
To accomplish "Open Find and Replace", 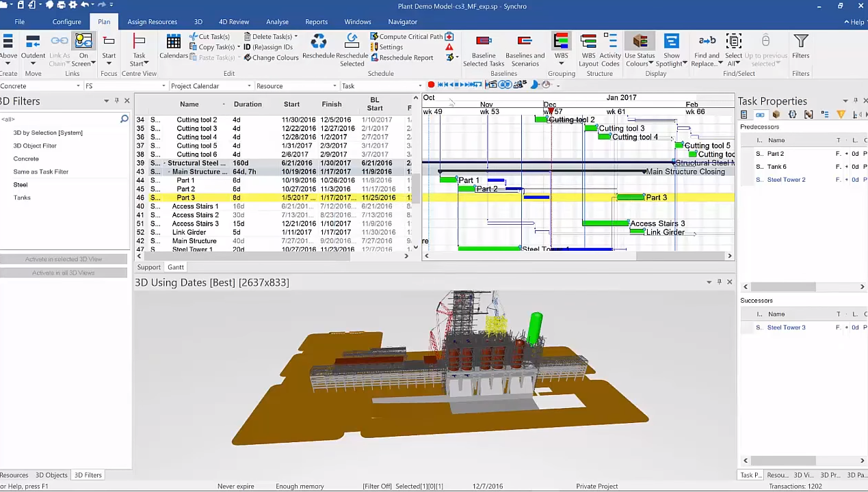I will [707, 51].
